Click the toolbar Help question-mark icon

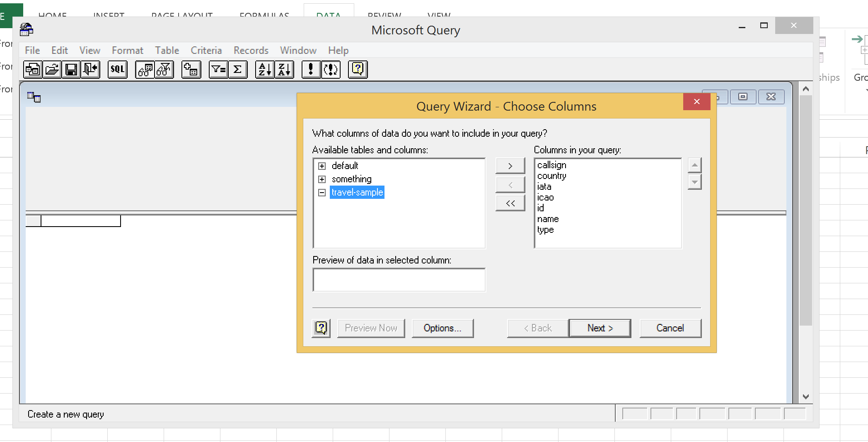[358, 70]
